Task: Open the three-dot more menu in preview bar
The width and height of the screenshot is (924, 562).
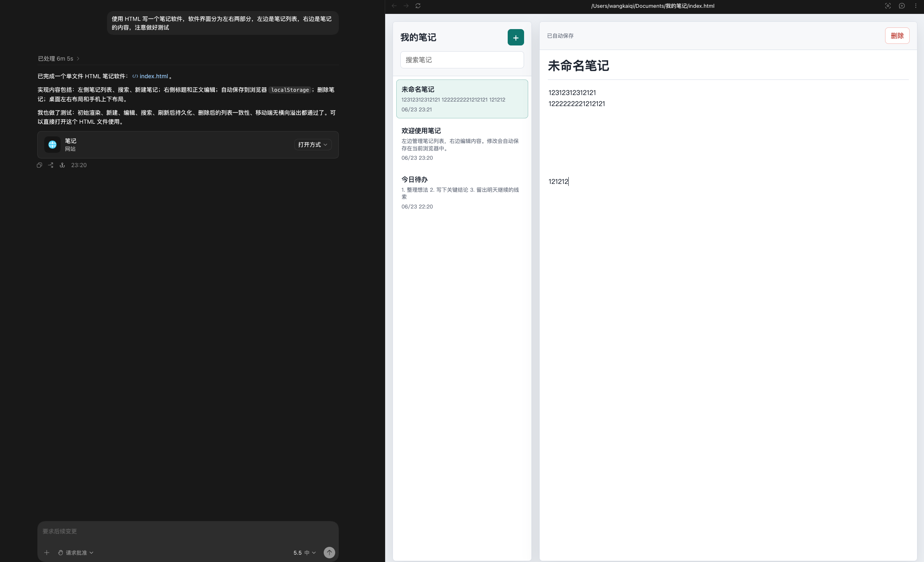Action: 916,6
